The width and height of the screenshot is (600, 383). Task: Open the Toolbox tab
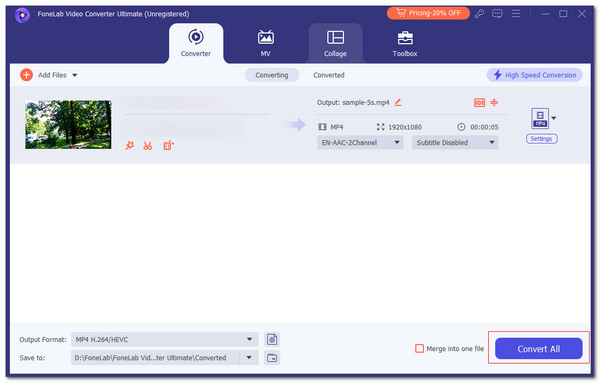point(405,43)
